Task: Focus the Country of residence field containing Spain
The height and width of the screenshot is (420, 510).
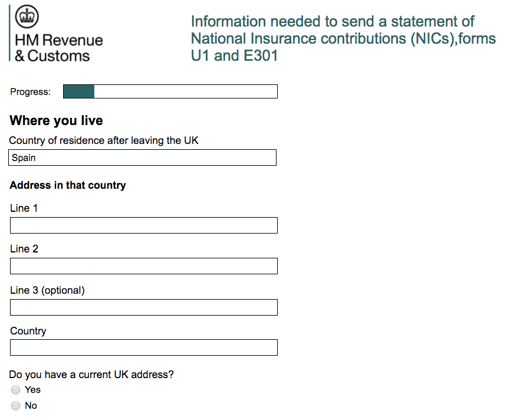Action: (143, 158)
